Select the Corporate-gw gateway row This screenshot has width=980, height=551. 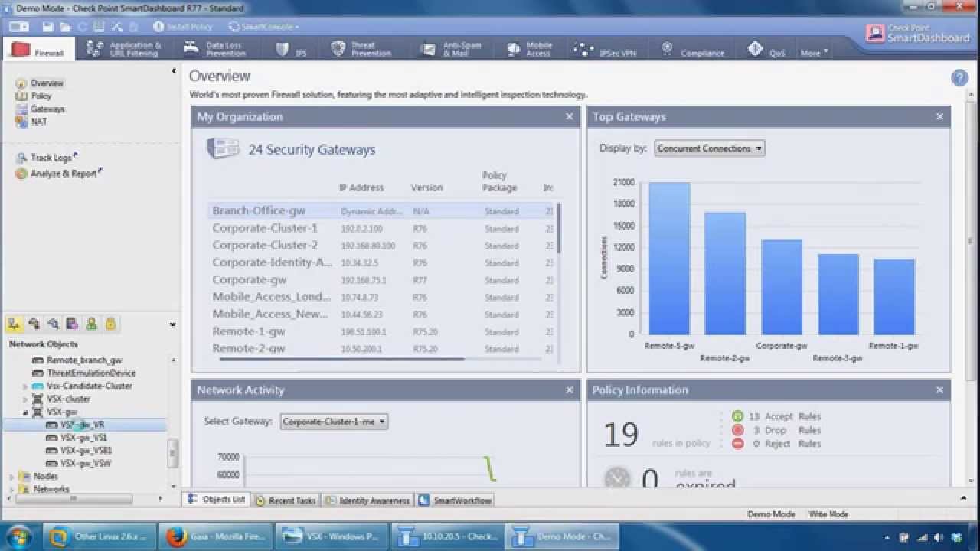click(x=382, y=280)
